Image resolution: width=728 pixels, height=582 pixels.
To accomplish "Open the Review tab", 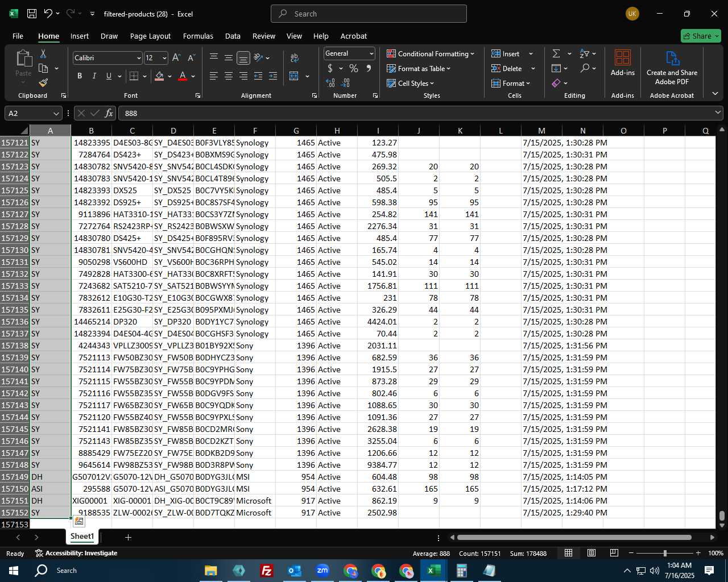I will 264,36.
